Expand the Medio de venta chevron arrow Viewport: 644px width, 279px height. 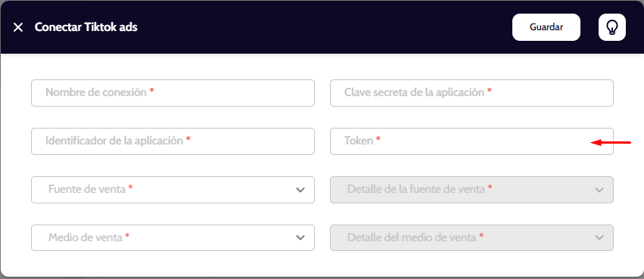pos(300,238)
